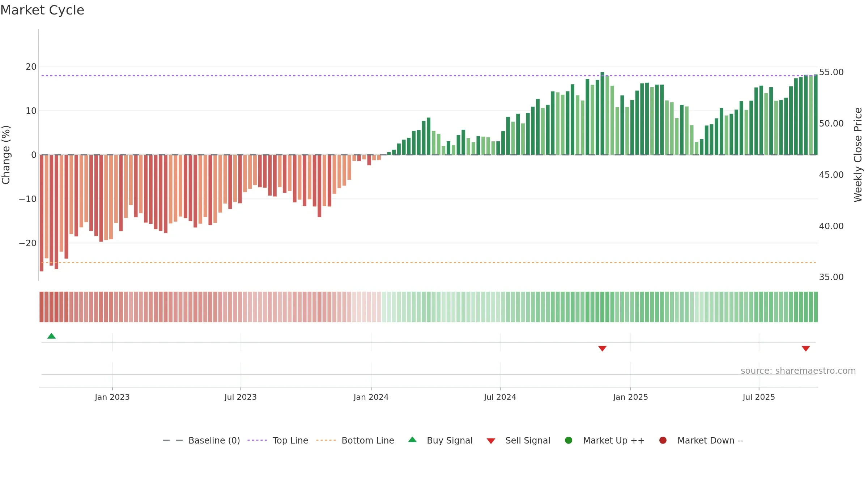Viewport: 868px width, 488px height.
Task: Click the last green bar on the right
Action: (x=816, y=115)
